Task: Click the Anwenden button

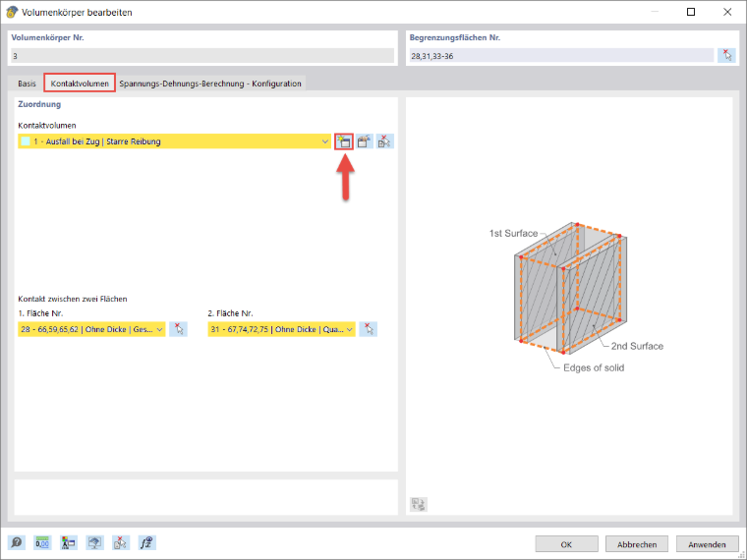Action: (707, 544)
